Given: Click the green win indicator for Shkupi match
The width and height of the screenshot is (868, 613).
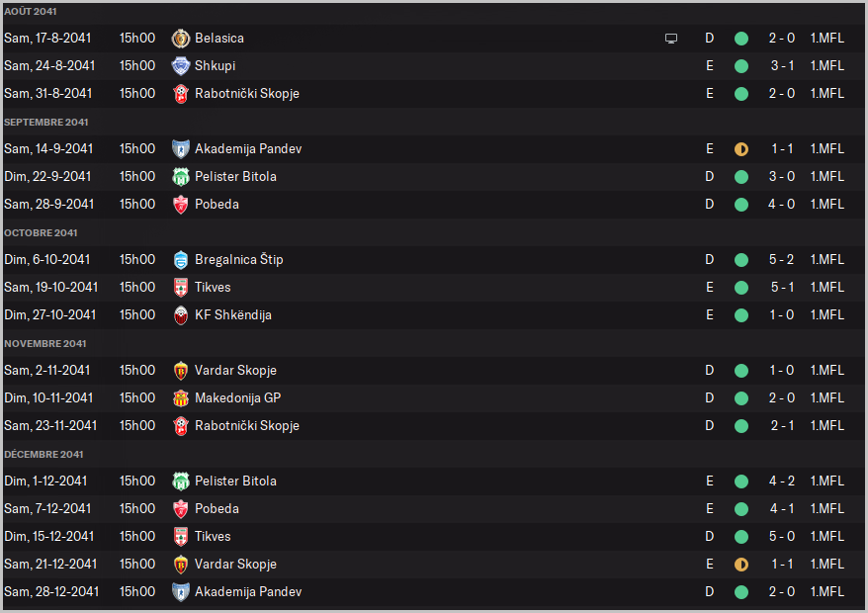Looking at the screenshot, I should 741,66.
